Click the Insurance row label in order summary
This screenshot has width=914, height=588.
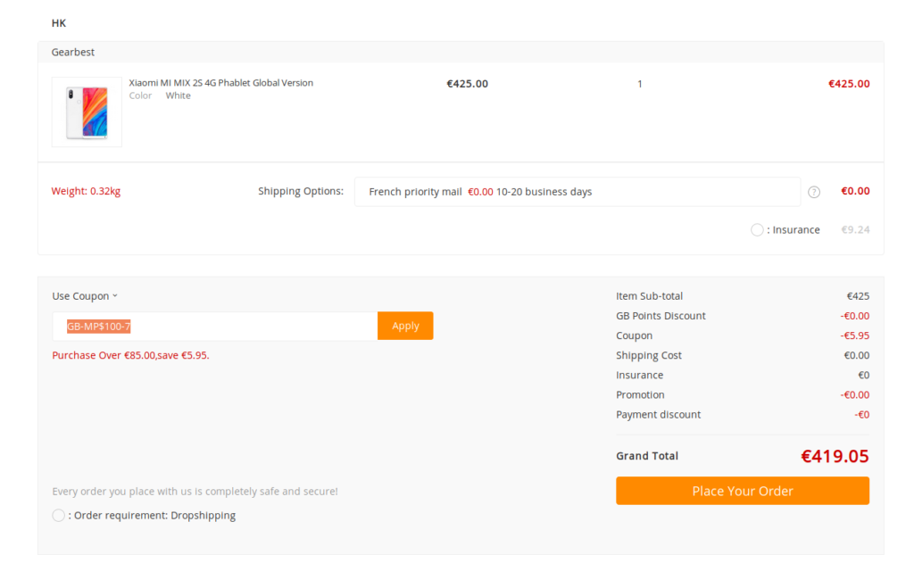point(639,376)
